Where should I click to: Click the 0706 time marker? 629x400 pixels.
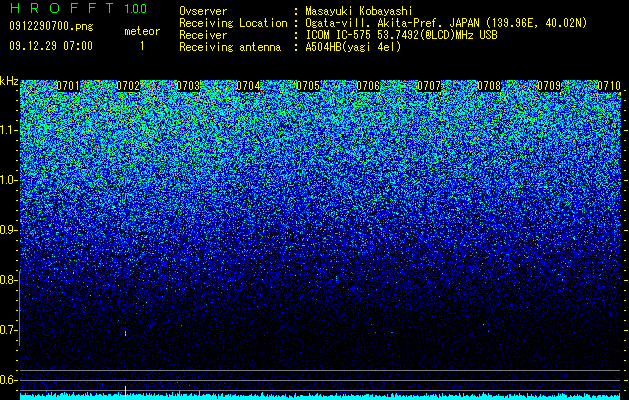(368, 86)
